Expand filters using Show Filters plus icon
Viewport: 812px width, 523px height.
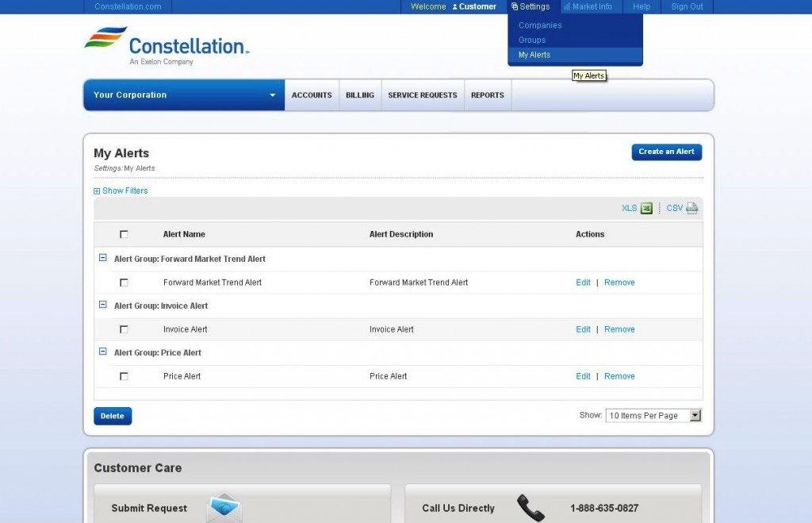pyautogui.click(x=97, y=191)
